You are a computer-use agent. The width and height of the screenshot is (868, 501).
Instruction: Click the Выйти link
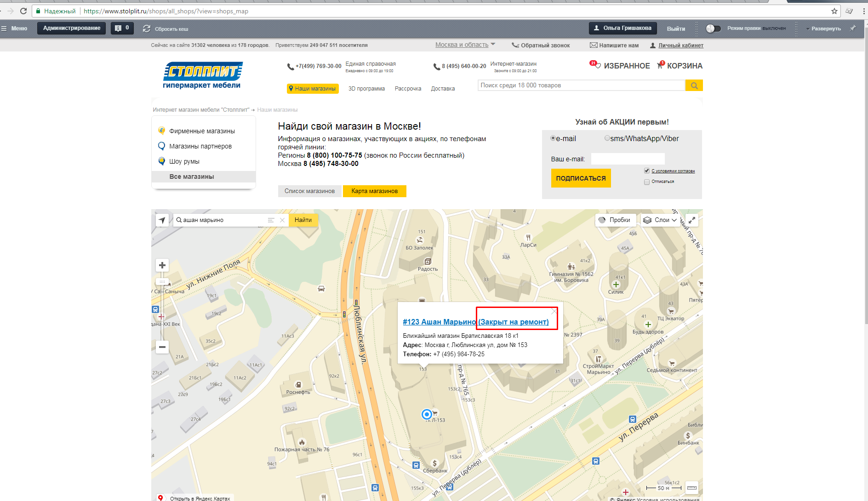[x=676, y=28]
